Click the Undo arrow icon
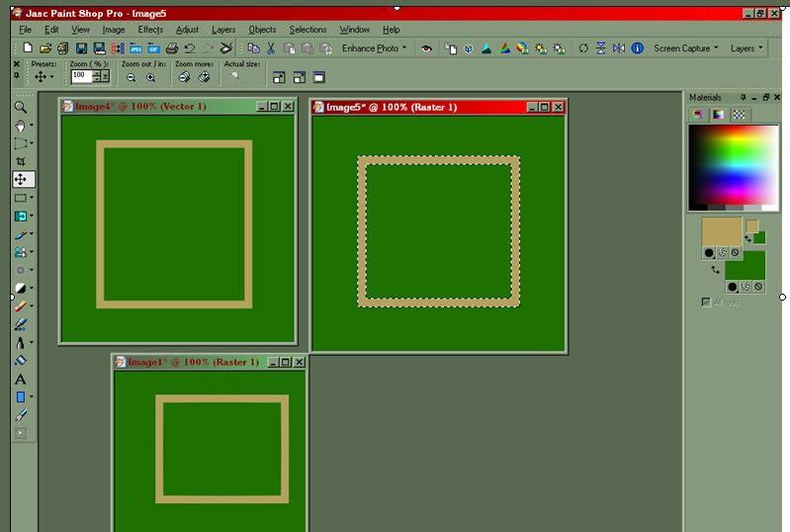The height and width of the screenshot is (532, 790). pos(189,47)
